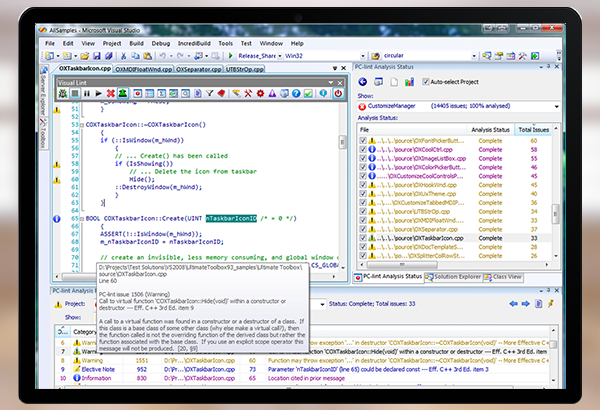Click the filter funnel icon in Visual Lint toolbar
The height and width of the screenshot is (410, 600).
tap(209, 93)
